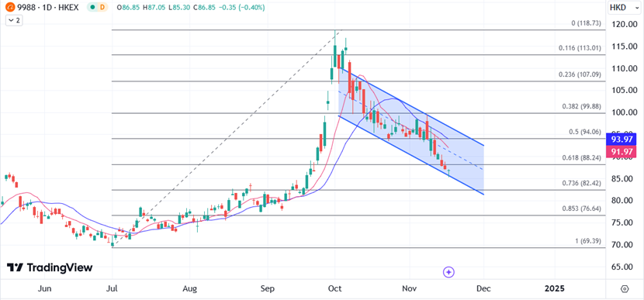Screen dimensions: 644x300
Task: Click the −0.35 (−0.40%) change value
Action: (242, 8)
